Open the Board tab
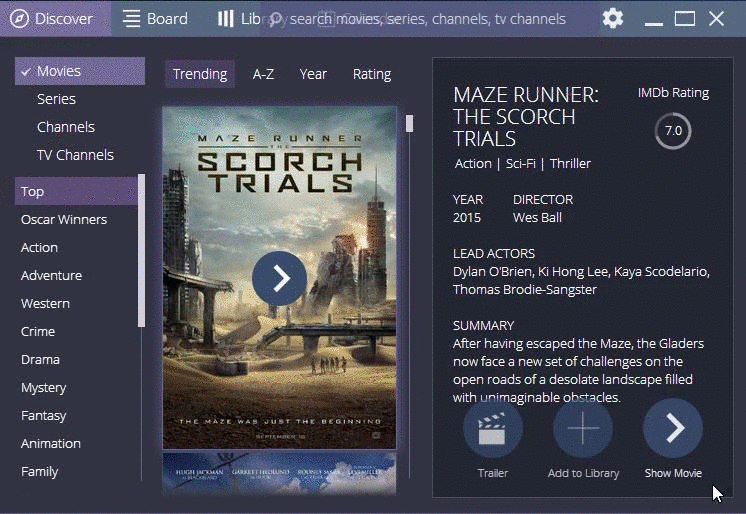Image resolution: width=746 pixels, height=514 pixels. 155,19
